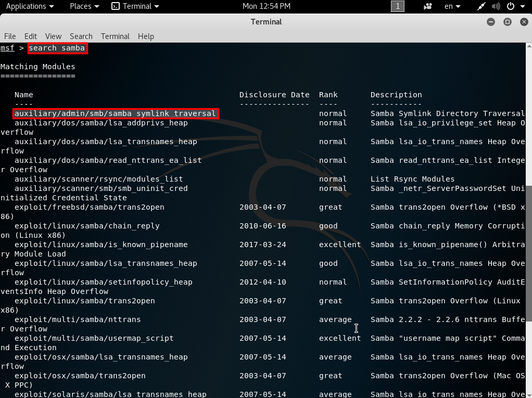The width and height of the screenshot is (532, 398).
Task: Open the Help menu
Action: click(x=146, y=36)
